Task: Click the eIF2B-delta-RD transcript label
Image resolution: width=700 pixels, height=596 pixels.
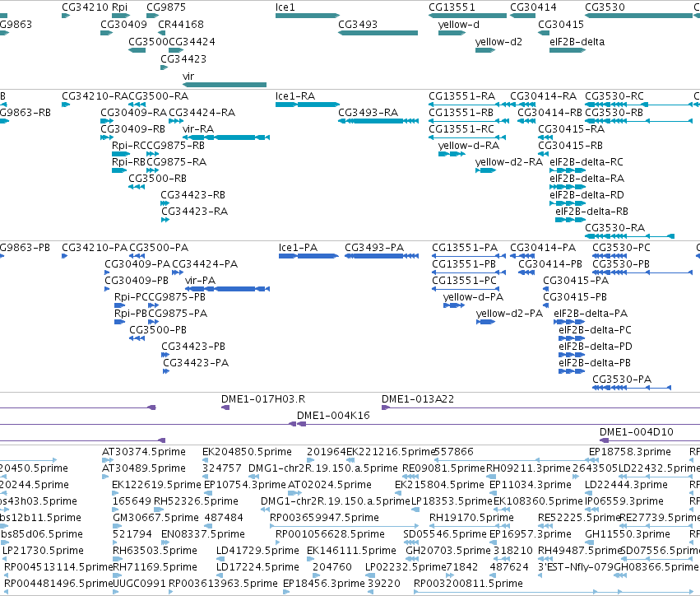Action: (x=586, y=195)
